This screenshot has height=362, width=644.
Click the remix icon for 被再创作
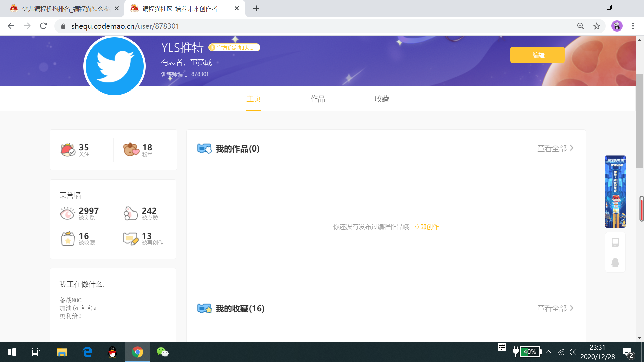pos(130,239)
